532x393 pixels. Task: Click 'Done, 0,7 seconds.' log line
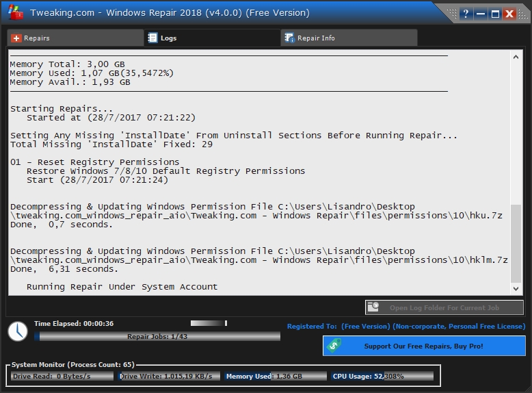[62, 225]
